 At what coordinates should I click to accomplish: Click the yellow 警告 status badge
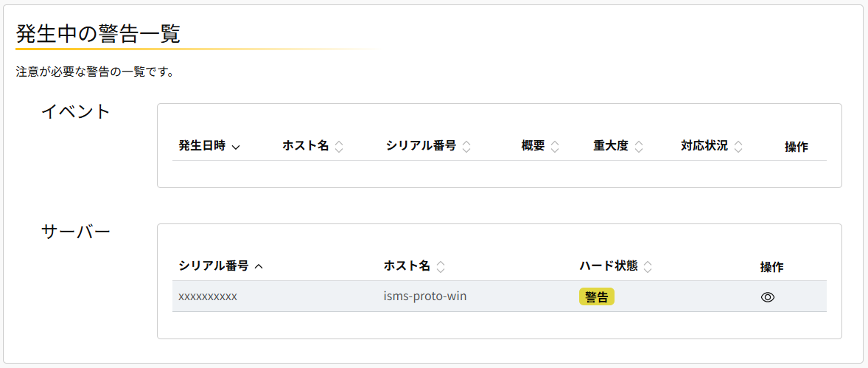(x=596, y=296)
